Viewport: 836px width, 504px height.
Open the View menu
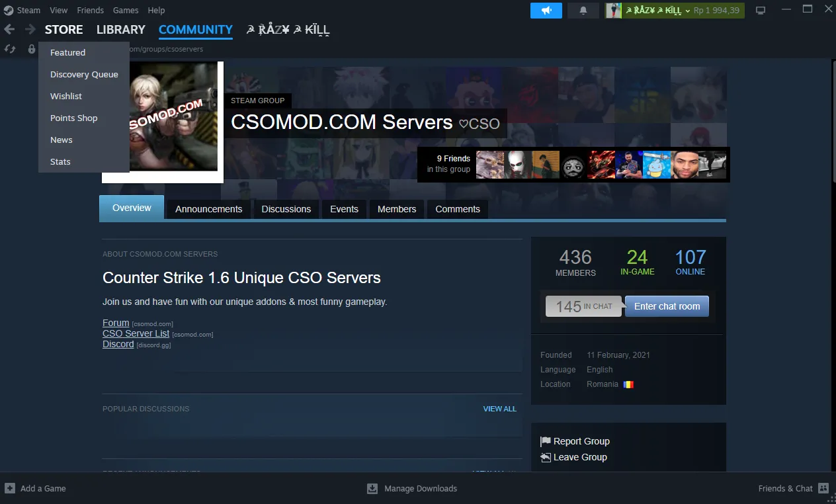59,10
